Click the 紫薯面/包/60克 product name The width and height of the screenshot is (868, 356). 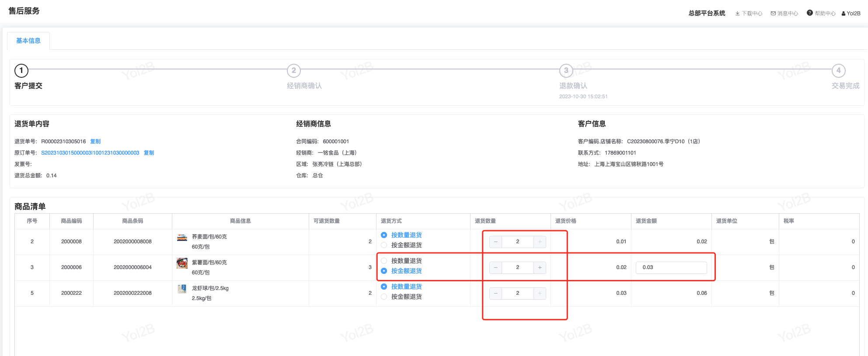click(x=209, y=263)
